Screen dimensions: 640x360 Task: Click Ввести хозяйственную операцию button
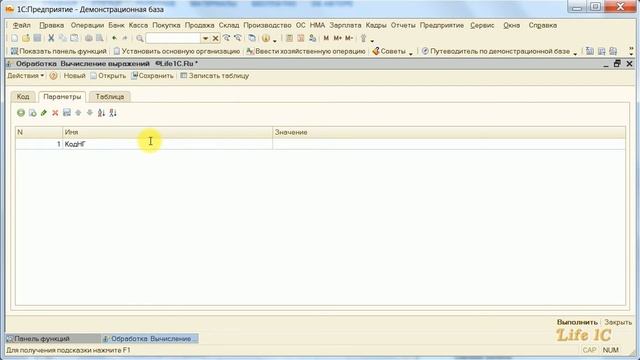tap(306, 51)
